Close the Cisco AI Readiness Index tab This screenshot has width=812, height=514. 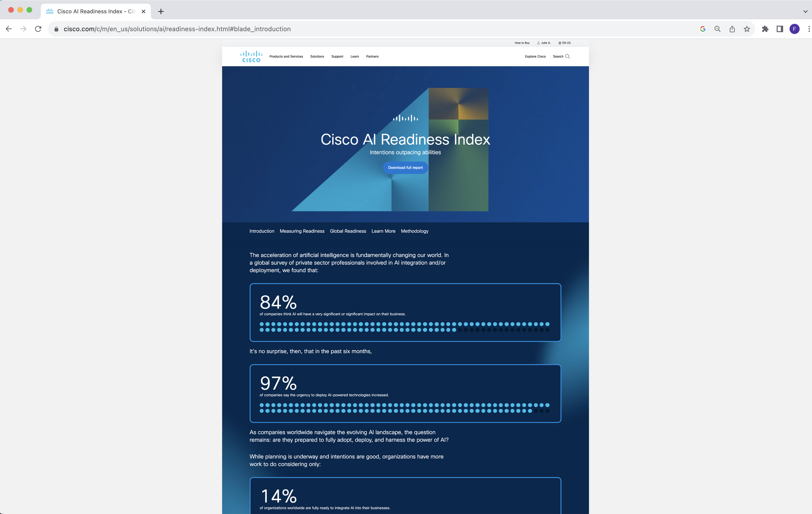[143, 11]
